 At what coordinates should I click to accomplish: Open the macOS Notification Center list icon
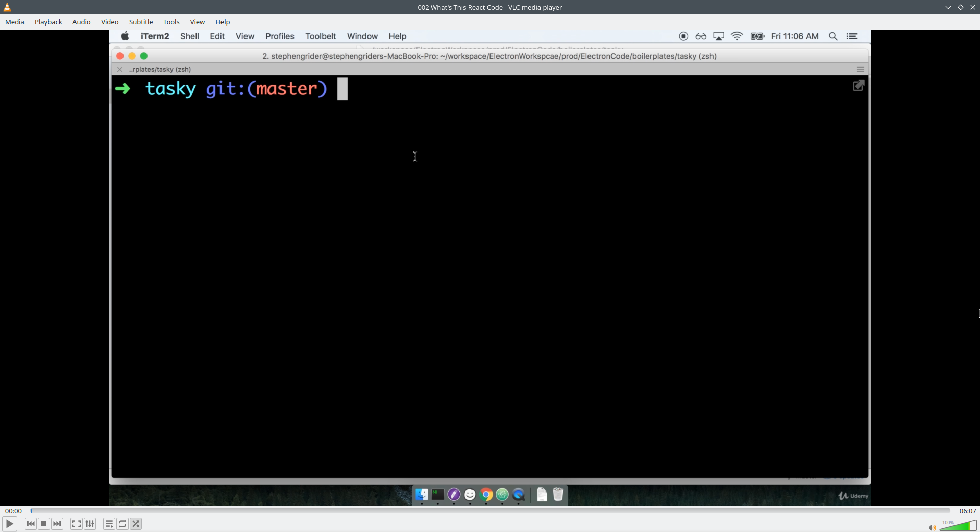(x=852, y=36)
